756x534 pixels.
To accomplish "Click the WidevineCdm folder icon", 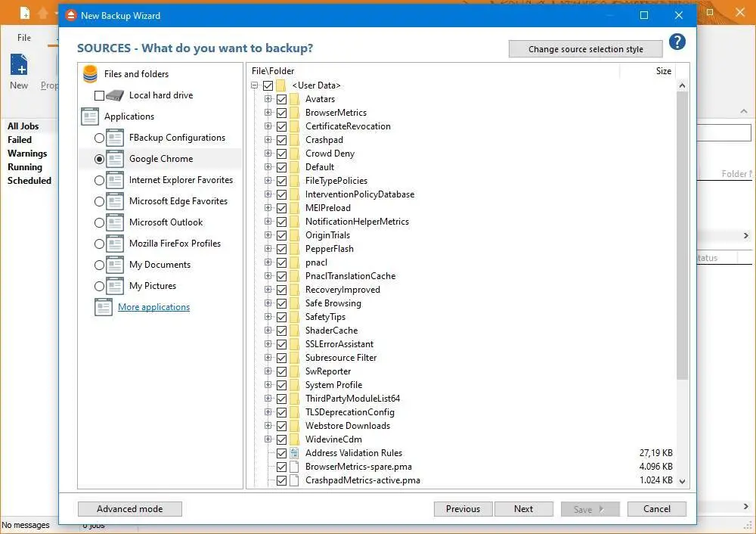I will pos(295,439).
